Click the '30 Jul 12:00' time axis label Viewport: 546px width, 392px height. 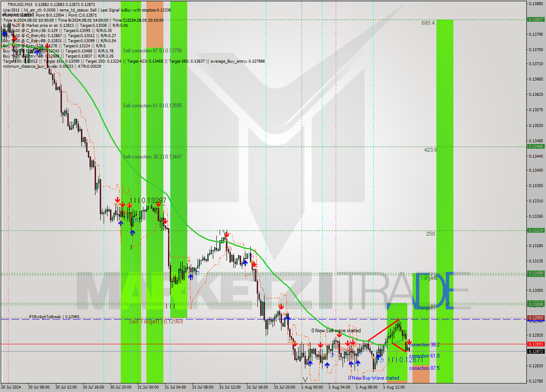point(66,388)
